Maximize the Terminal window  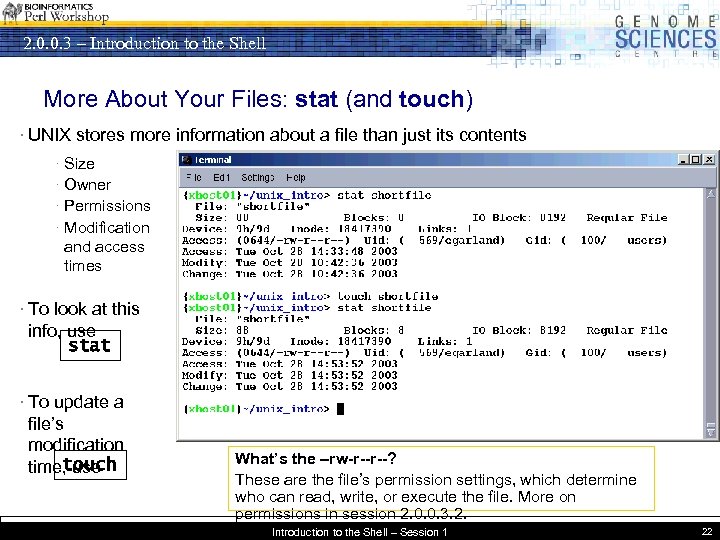point(696,160)
